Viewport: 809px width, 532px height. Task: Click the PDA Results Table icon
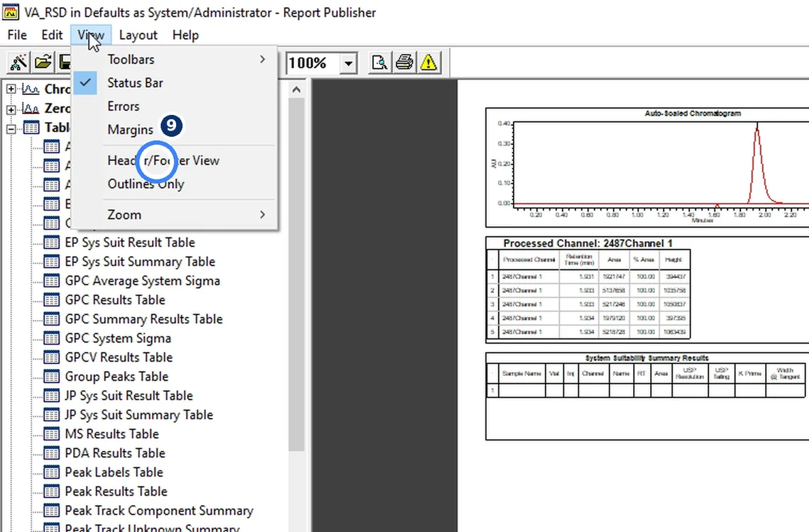[x=51, y=453]
